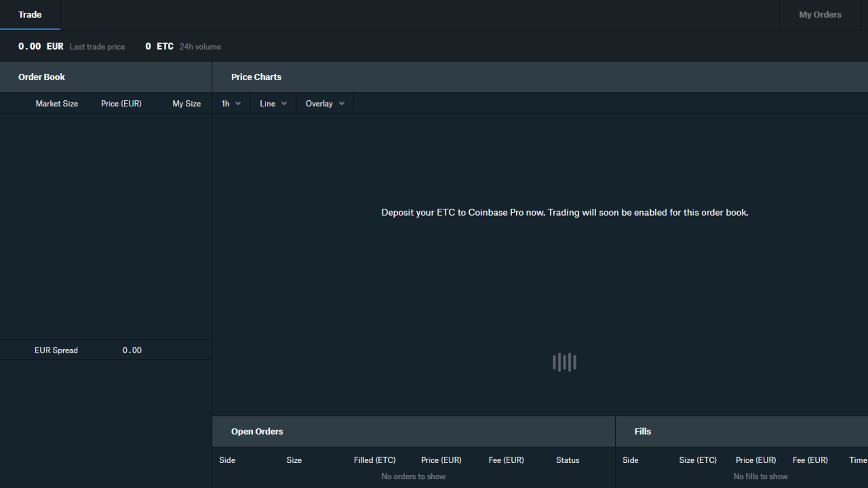Click the chart loading bars indicator
The height and width of the screenshot is (488, 868).
click(564, 362)
